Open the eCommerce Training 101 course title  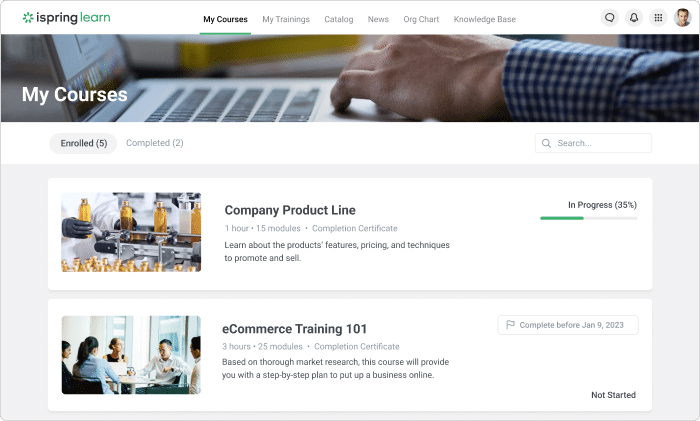point(294,329)
